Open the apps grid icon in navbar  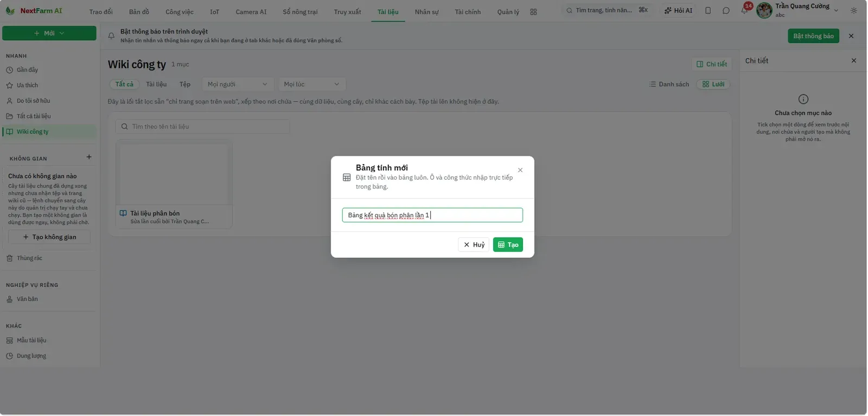point(533,11)
